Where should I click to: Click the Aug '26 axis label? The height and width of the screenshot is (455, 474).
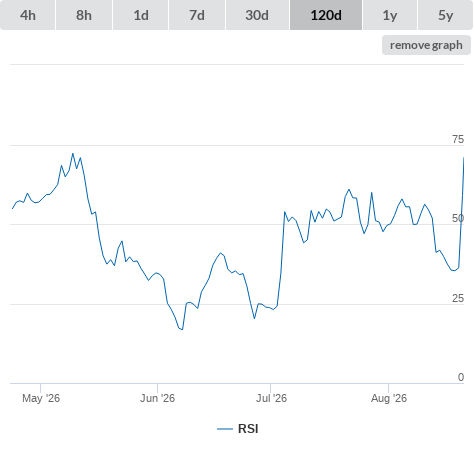click(389, 398)
